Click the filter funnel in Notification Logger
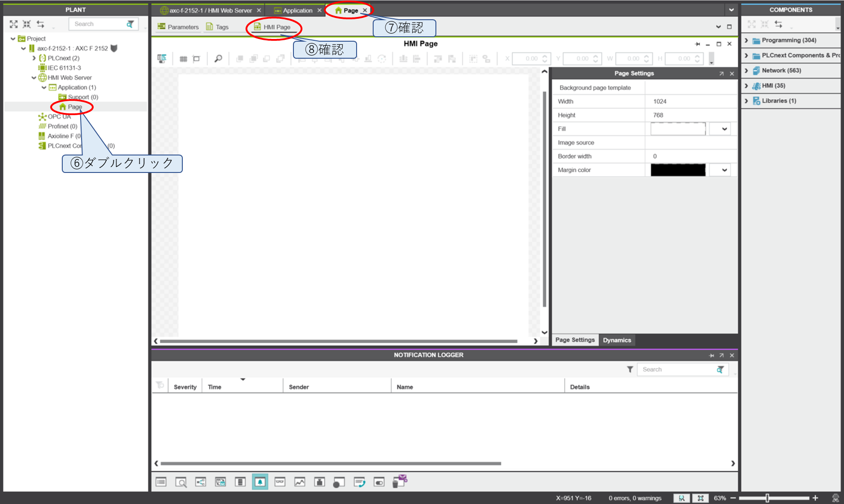This screenshot has width=844, height=504. pyautogui.click(x=630, y=370)
